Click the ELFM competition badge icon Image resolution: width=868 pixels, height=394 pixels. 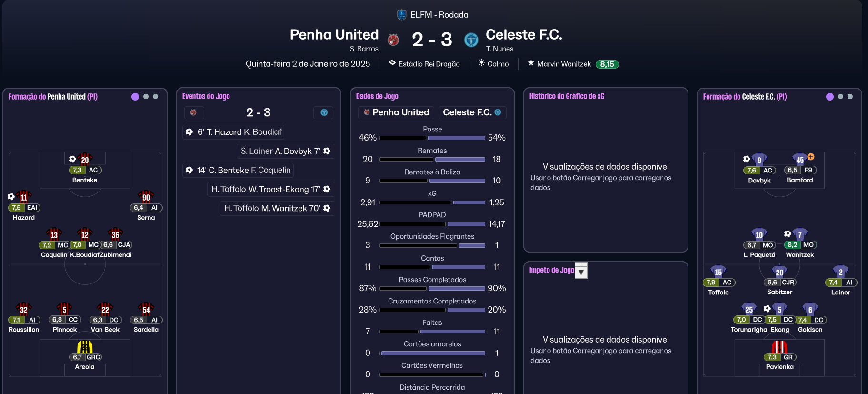(x=401, y=15)
